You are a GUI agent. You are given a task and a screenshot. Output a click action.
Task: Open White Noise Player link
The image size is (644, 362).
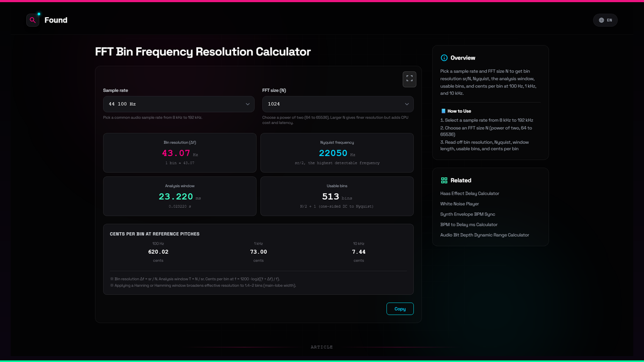click(x=459, y=204)
